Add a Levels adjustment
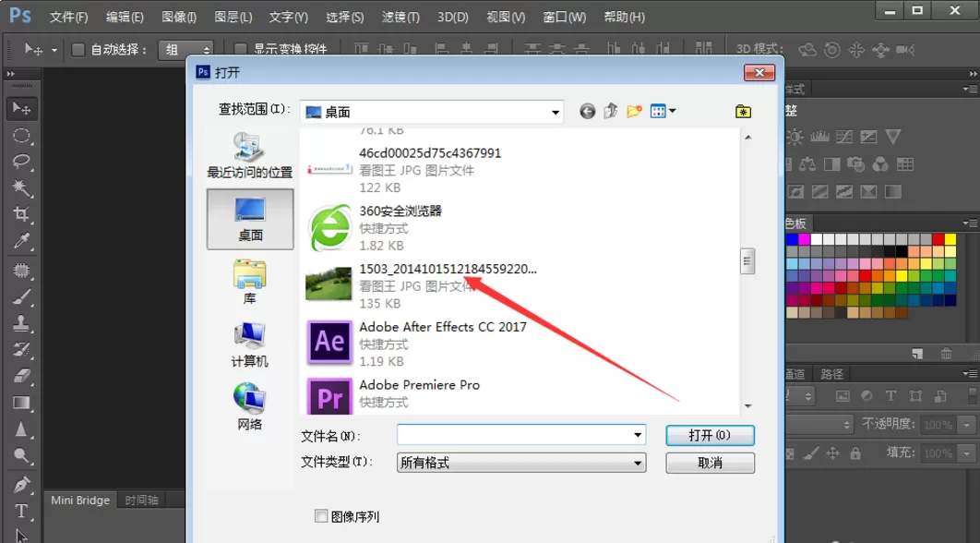 point(819,137)
